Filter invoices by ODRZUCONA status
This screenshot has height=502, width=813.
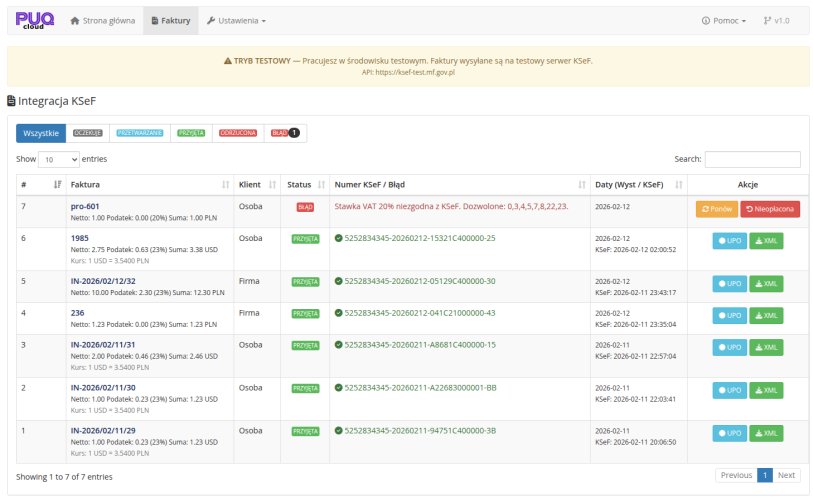(238, 133)
